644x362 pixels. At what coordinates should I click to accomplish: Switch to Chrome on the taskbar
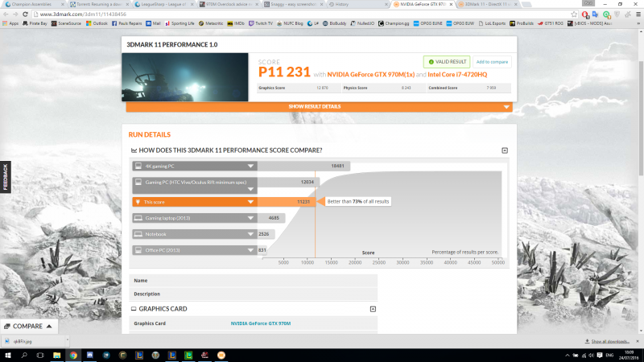pos(73,355)
